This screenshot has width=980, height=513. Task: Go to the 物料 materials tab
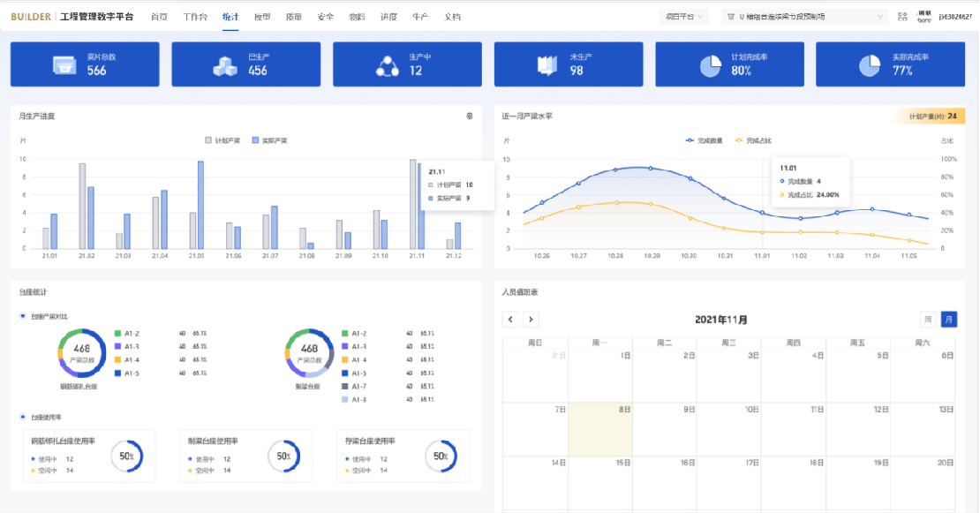pyautogui.click(x=357, y=17)
